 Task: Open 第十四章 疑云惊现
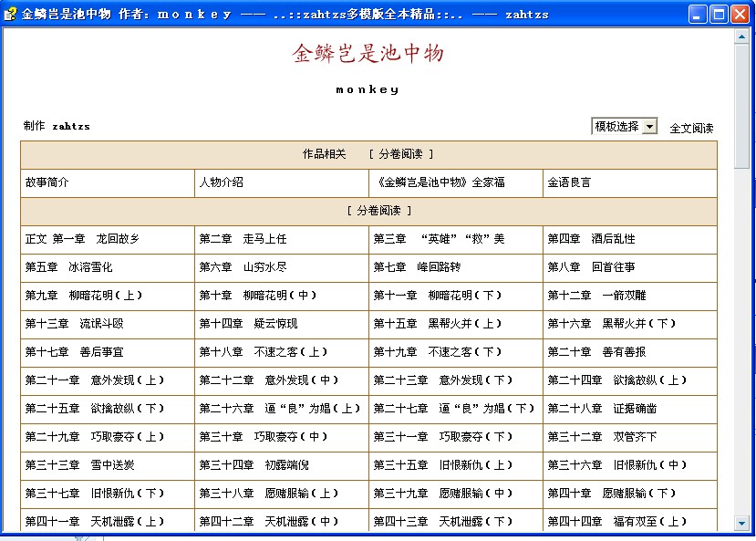(249, 324)
